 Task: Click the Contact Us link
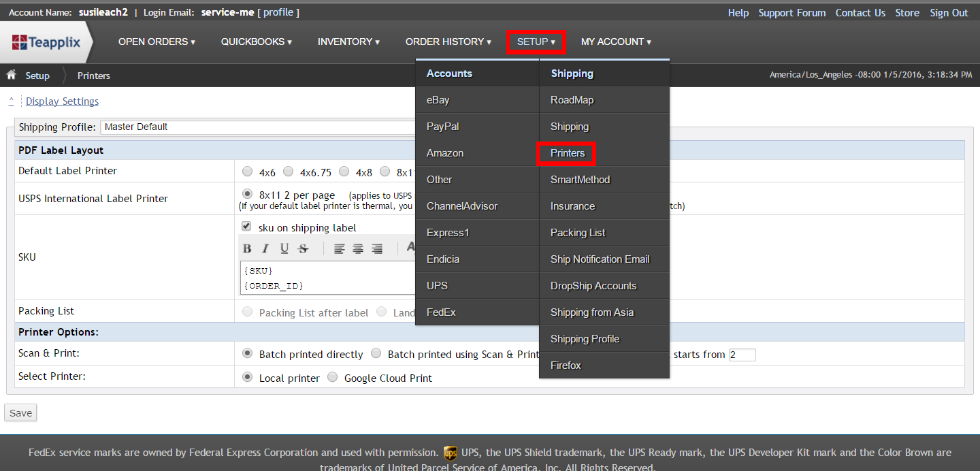point(860,13)
